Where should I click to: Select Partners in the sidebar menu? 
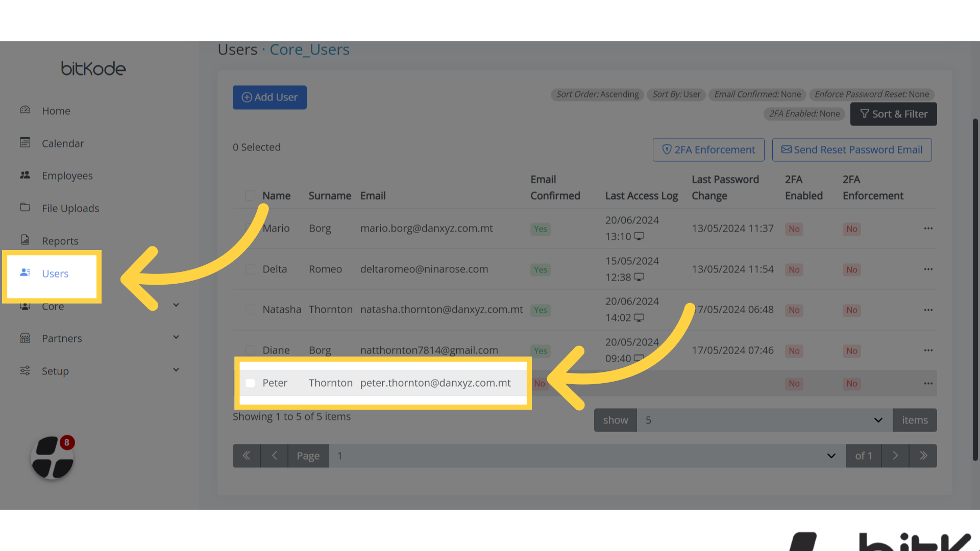pyautogui.click(x=62, y=338)
